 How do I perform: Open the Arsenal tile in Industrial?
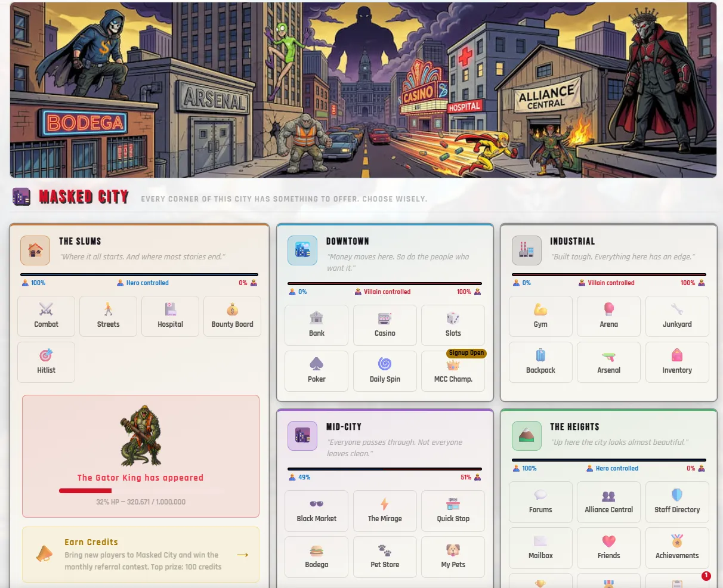coord(609,362)
